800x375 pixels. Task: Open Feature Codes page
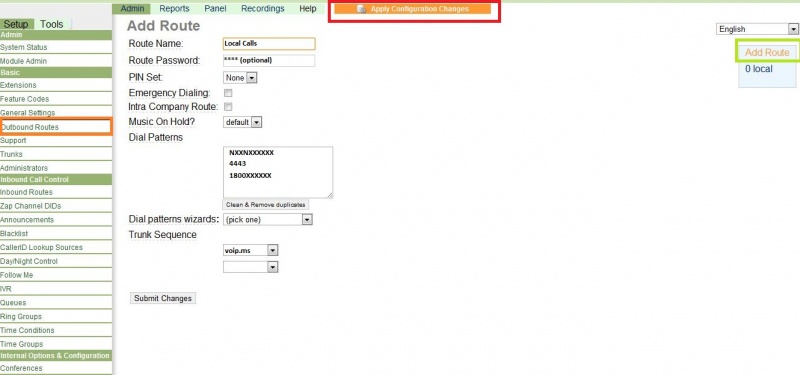[x=56, y=99]
